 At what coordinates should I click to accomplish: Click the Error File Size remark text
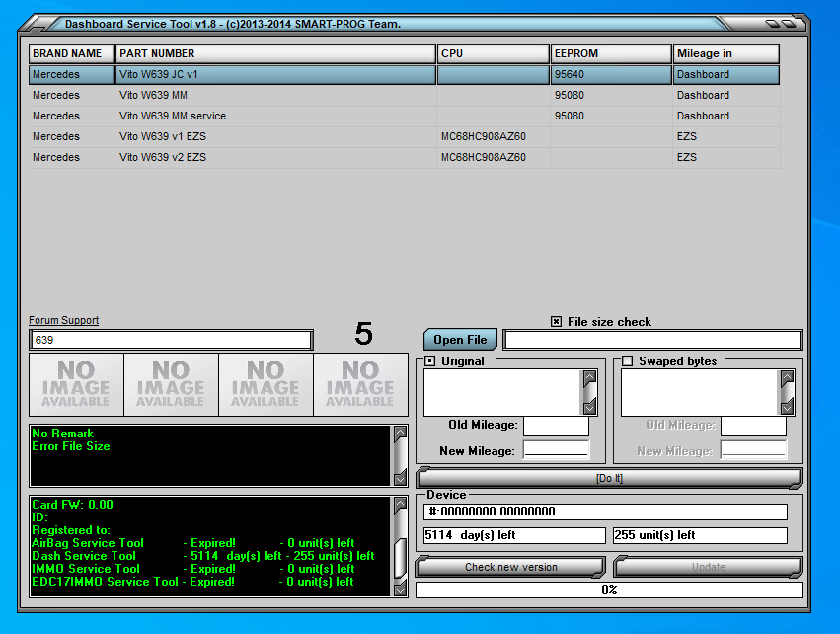point(71,446)
